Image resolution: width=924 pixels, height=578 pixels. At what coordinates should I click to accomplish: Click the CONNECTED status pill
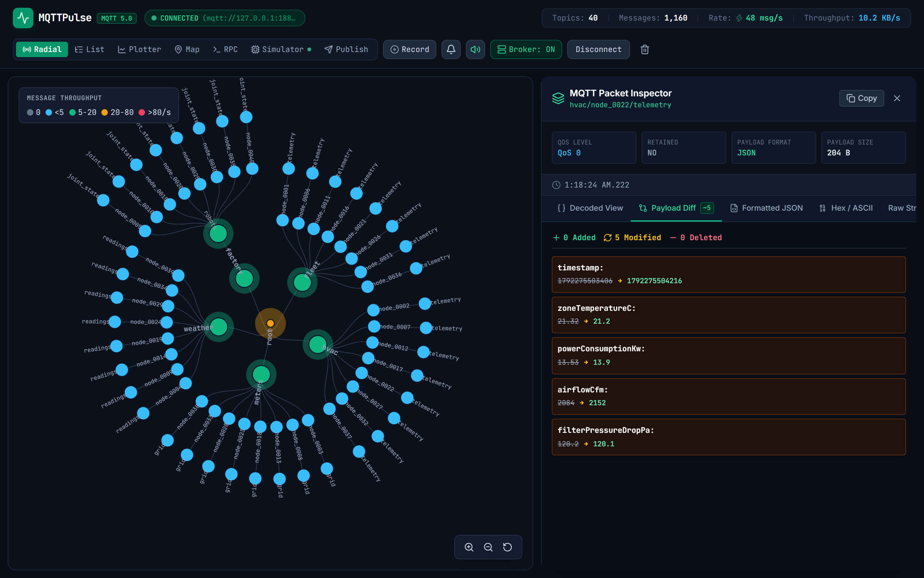(x=225, y=18)
